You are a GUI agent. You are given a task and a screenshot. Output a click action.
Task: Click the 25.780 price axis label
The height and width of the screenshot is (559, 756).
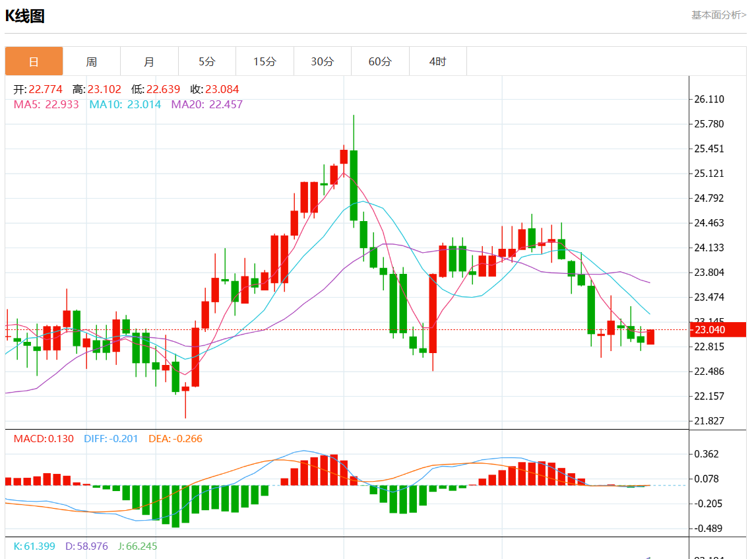point(709,124)
